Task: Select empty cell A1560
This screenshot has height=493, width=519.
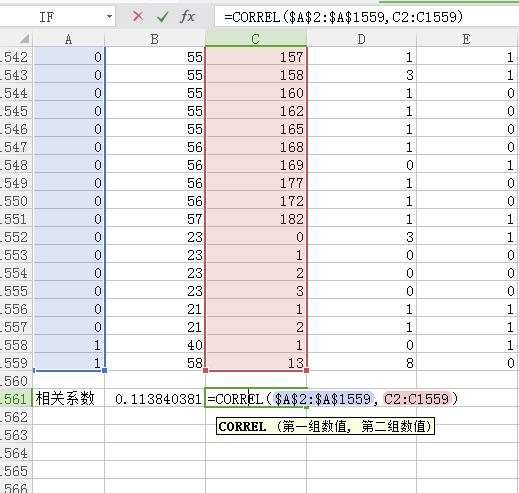Action: pyautogui.click(x=68, y=381)
